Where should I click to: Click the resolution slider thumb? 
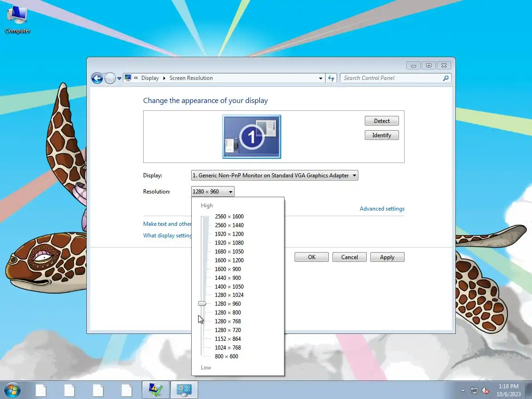202,304
